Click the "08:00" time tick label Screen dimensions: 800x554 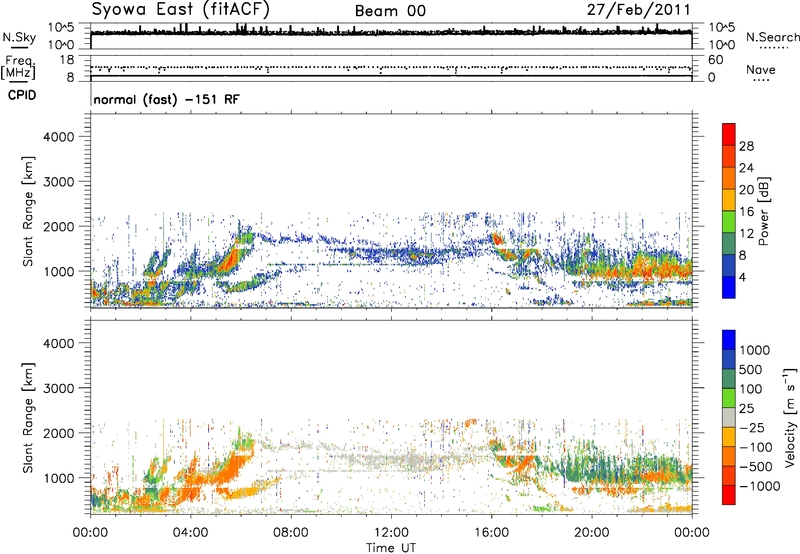coord(291,533)
